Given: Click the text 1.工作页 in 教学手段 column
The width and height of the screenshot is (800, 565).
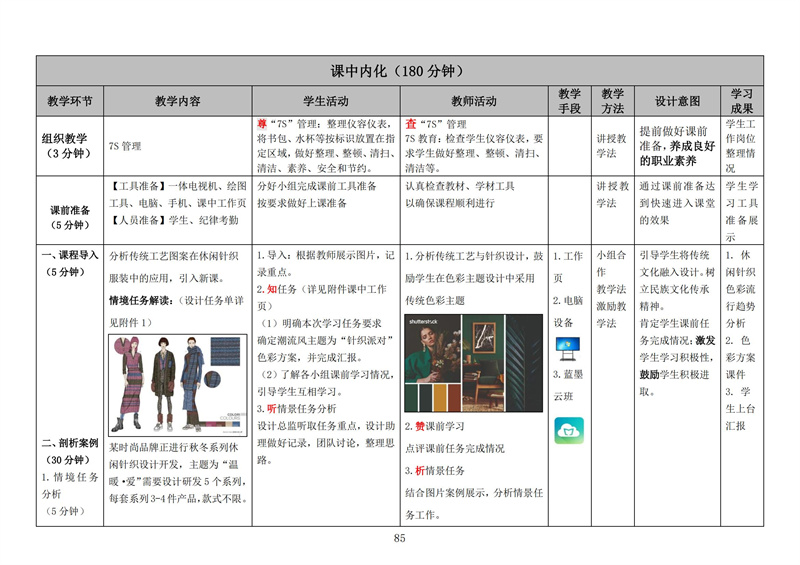Looking at the screenshot, I should point(567,266).
